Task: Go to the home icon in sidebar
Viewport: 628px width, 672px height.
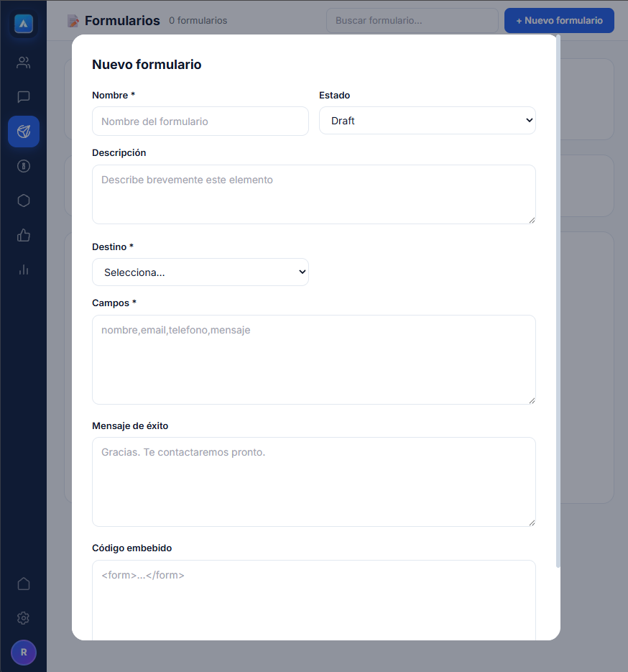Action: tap(24, 584)
